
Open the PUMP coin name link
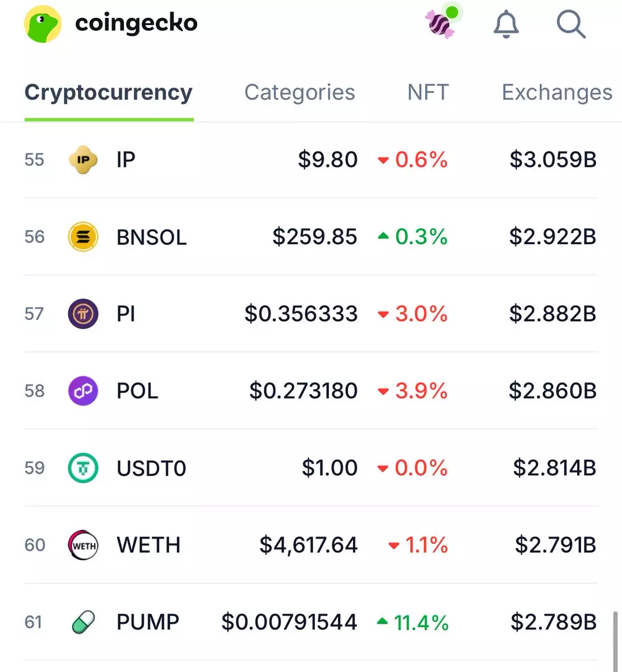pyautogui.click(x=148, y=622)
